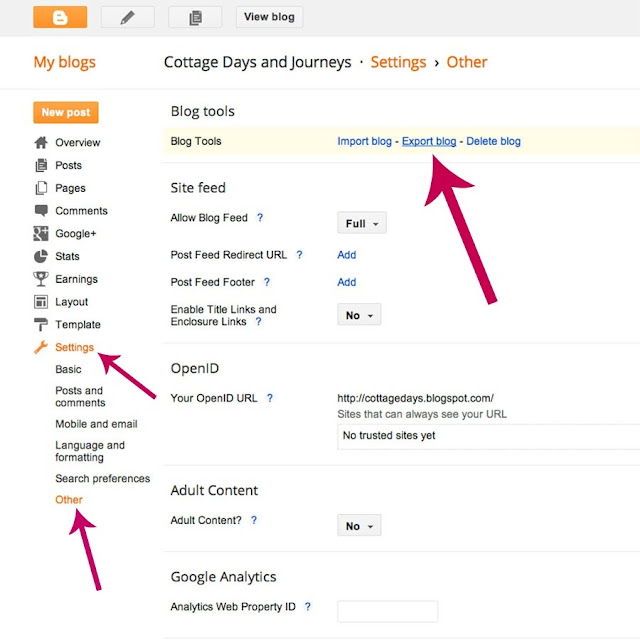640x640 pixels.
Task: Select Pages in the sidebar
Action: pyautogui.click(x=70, y=188)
